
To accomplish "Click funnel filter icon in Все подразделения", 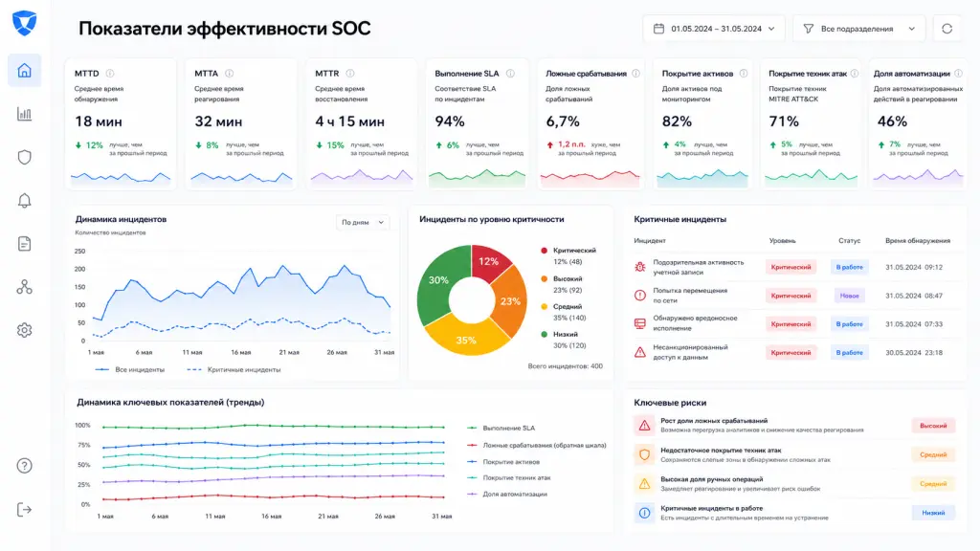I will (808, 29).
